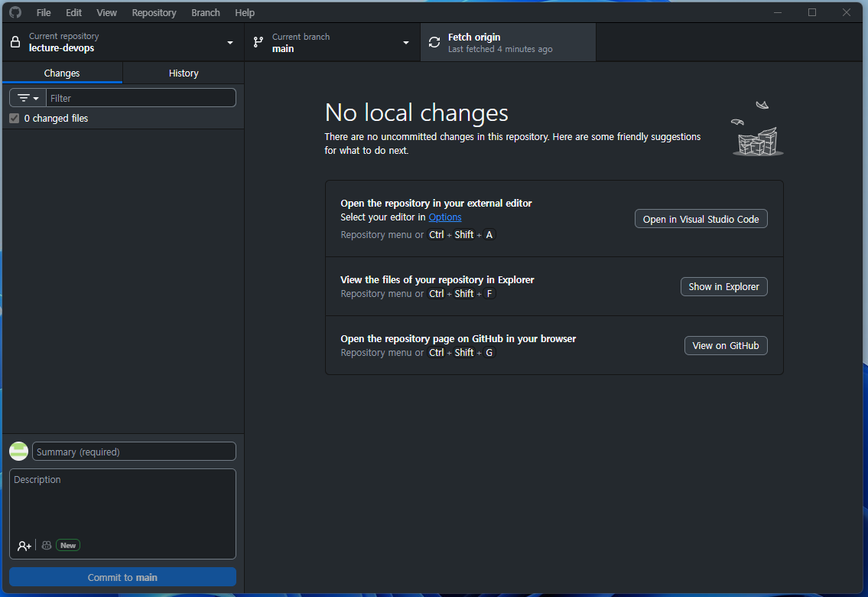
Task: Click the lock icon beside Current repository
Action: 15,43
